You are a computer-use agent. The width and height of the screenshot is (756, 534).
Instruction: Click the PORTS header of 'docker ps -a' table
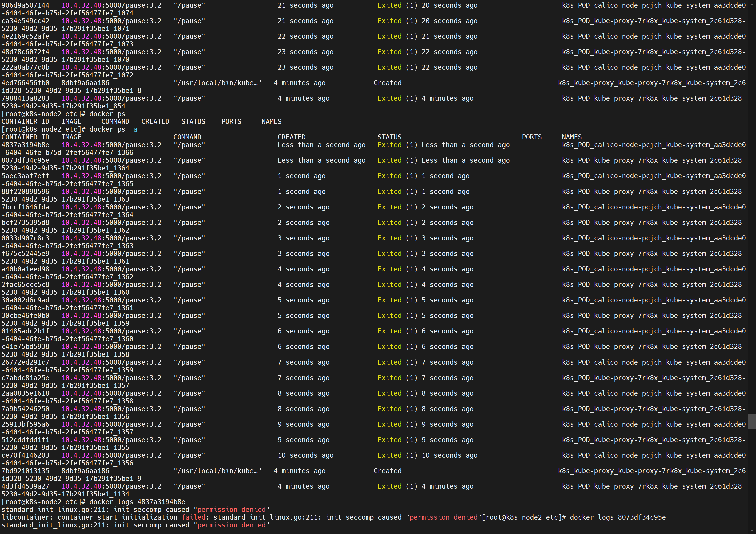(x=532, y=137)
